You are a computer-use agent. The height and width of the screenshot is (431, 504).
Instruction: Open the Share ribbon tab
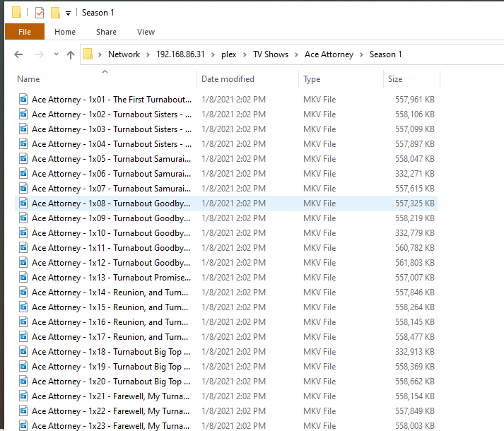[x=107, y=32]
